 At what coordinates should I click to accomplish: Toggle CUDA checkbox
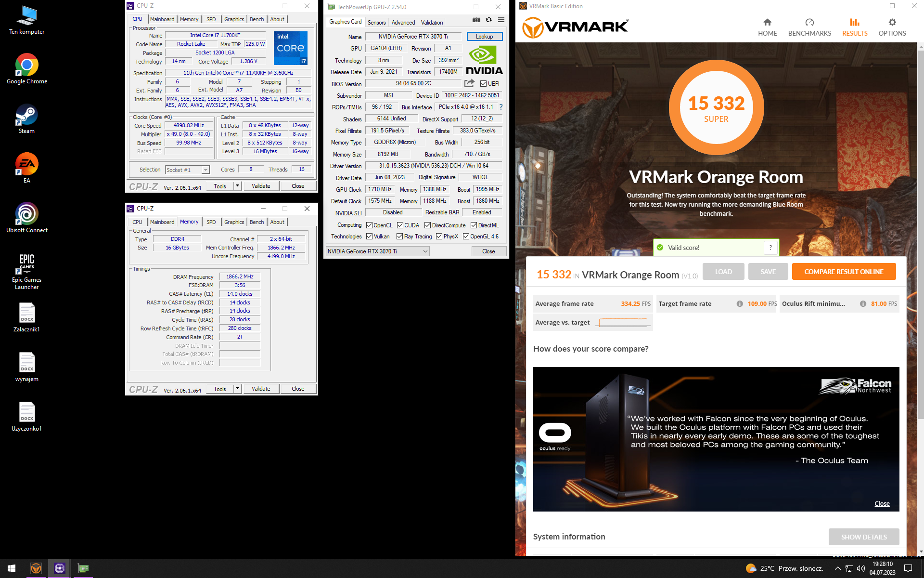(x=400, y=225)
